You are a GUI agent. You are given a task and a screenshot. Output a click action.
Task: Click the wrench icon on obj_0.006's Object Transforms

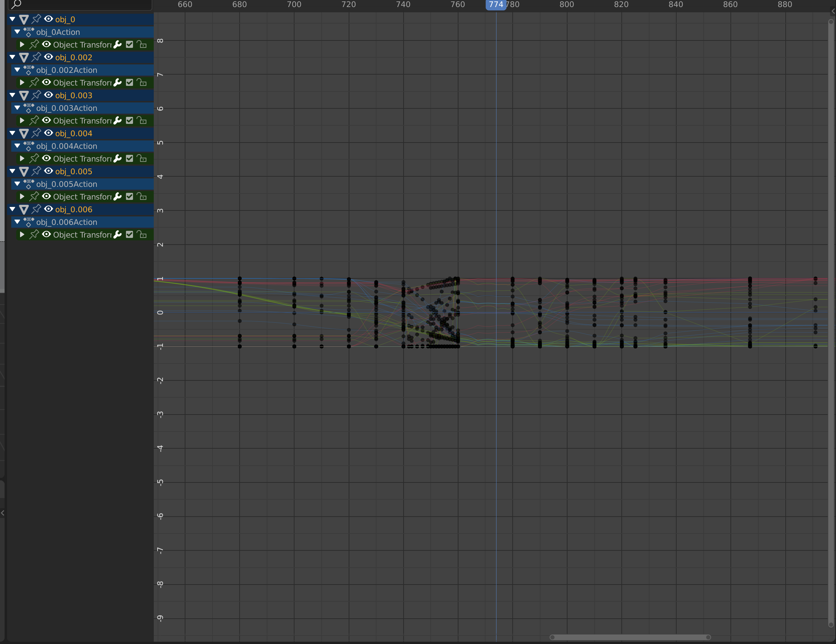click(117, 235)
